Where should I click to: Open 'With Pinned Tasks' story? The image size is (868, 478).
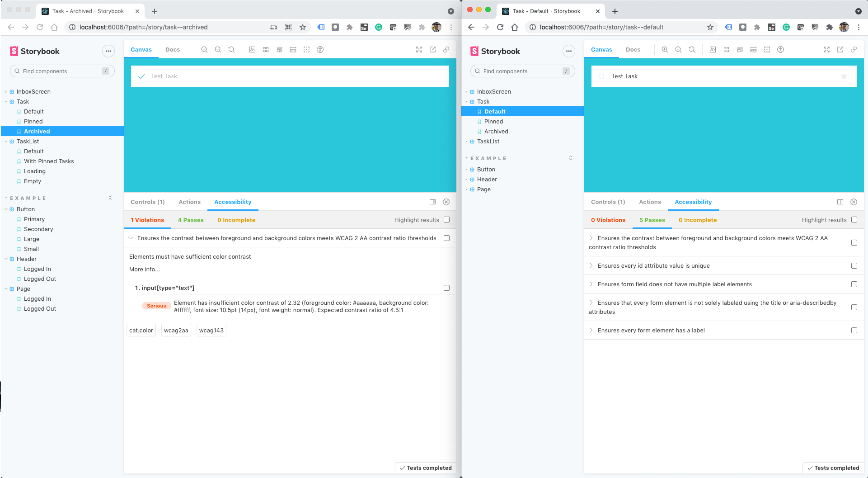click(49, 161)
